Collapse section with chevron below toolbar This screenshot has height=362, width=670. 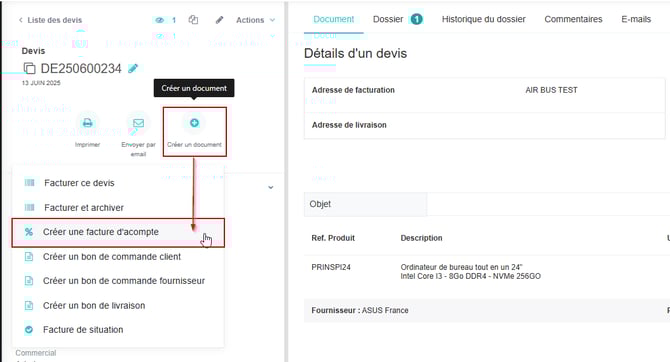pos(270,188)
